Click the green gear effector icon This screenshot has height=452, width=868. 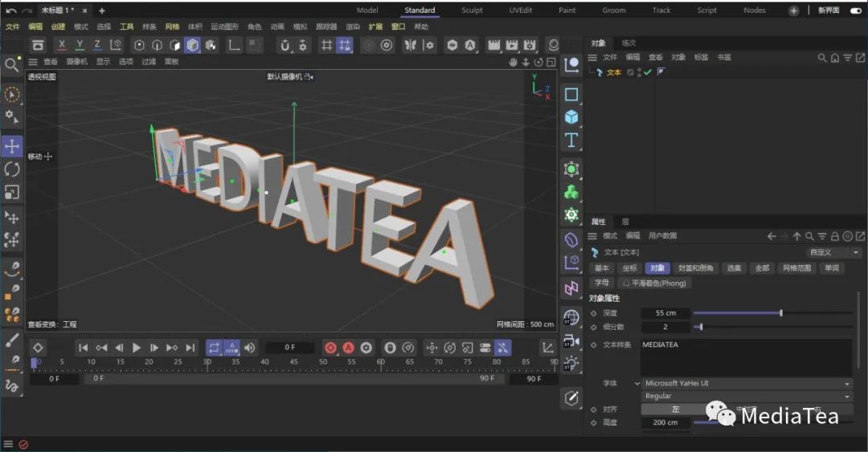click(571, 214)
